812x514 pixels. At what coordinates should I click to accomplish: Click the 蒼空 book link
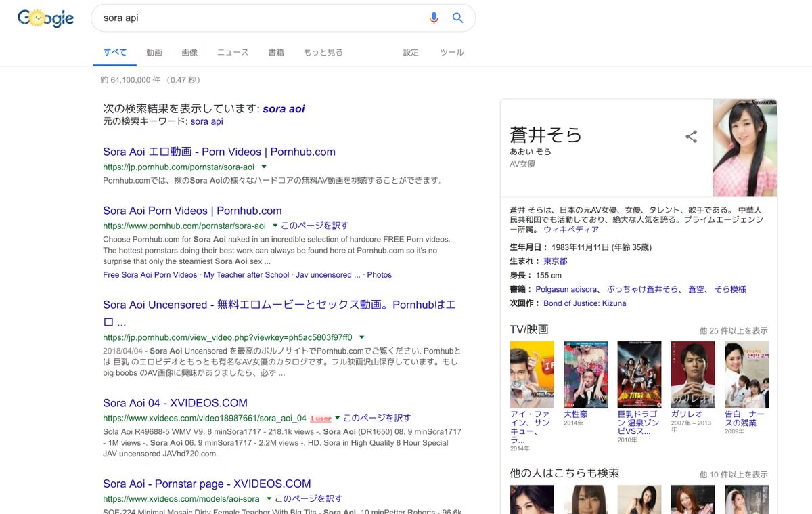click(696, 289)
